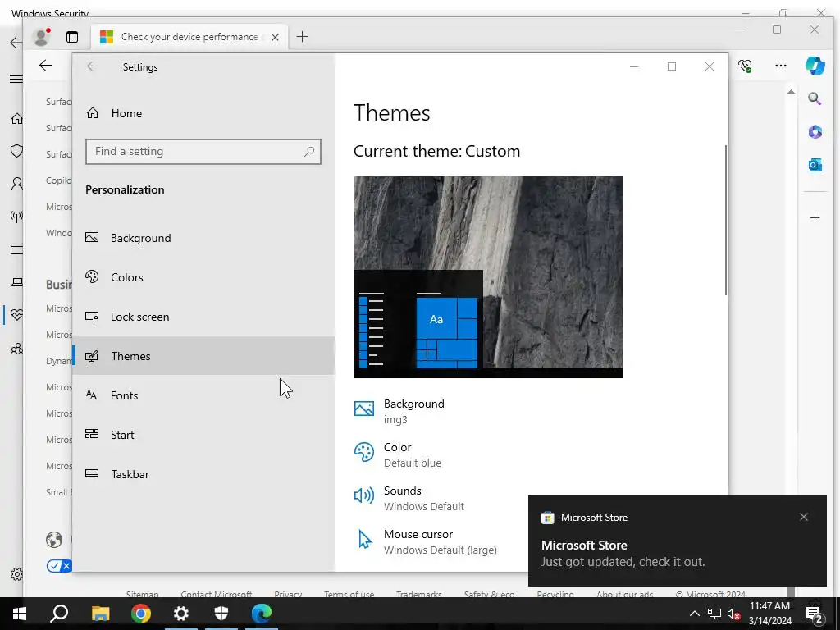Toggle the blue check switch on webpage
The width and height of the screenshot is (840, 630).
click(59, 566)
